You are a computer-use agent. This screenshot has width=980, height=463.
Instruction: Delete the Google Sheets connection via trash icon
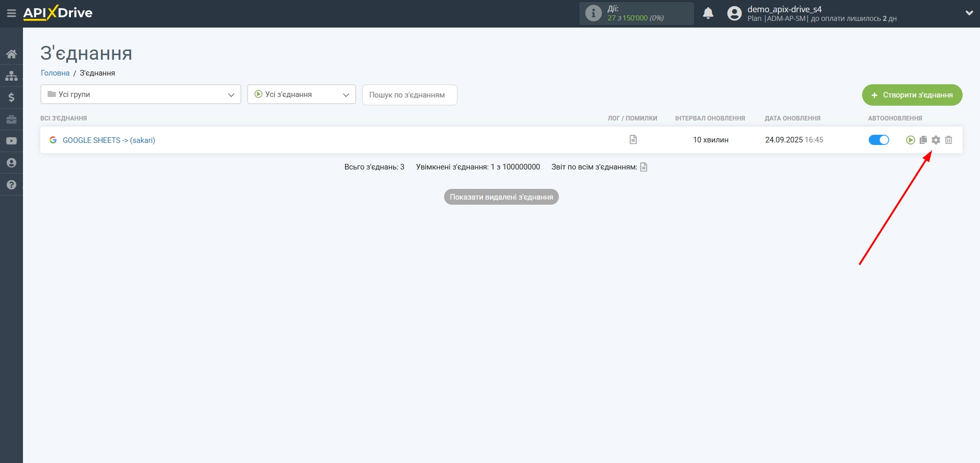pyautogui.click(x=948, y=140)
